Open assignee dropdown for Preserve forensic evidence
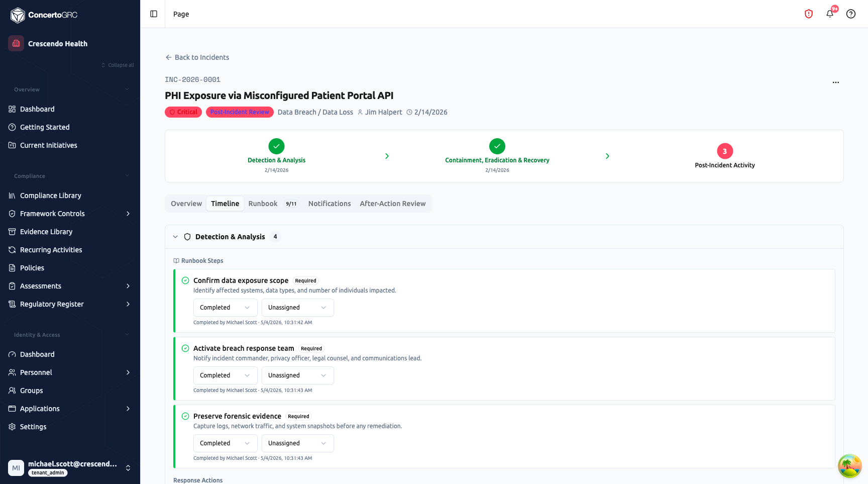Viewport: 868px width, 484px height. pos(298,443)
